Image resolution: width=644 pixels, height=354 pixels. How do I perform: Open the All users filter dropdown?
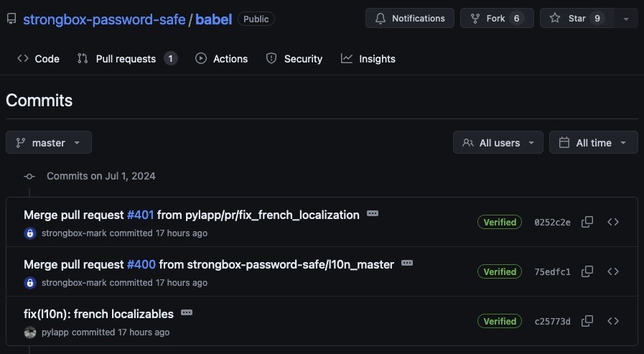[498, 142]
